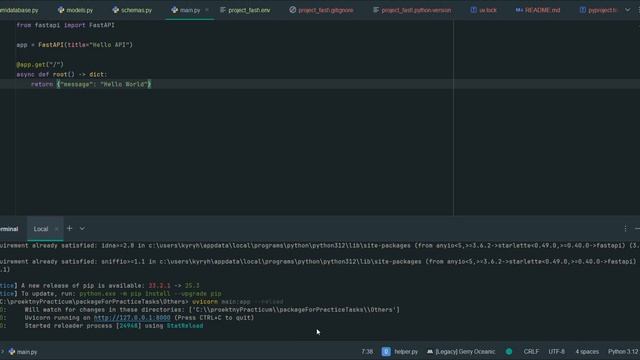Open the http://127.0.0.1:8000 link in terminal
Screen dimensions: 640x360
(x=132, y=318)
